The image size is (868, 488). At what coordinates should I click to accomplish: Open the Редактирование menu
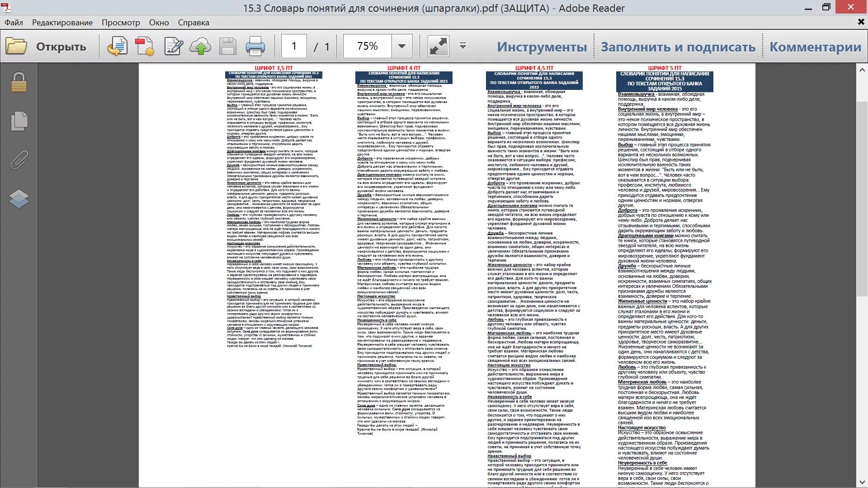[x=62, y=22]
